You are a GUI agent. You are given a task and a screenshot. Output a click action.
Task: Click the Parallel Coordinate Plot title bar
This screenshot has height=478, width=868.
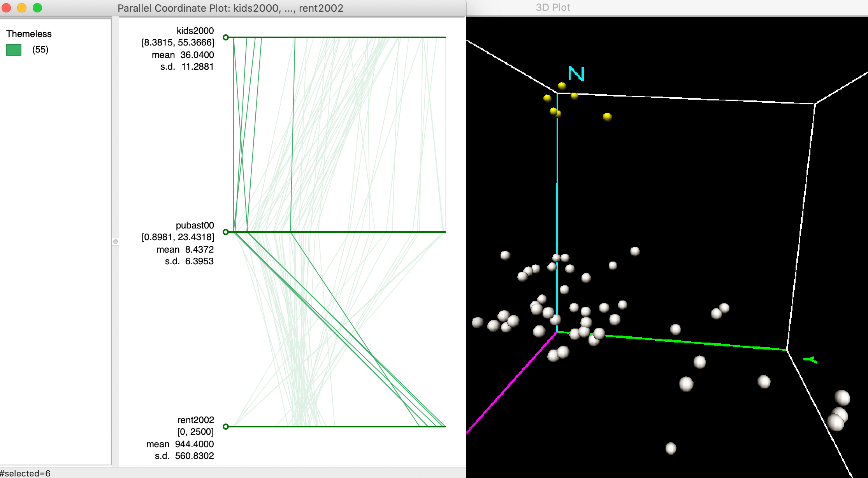(230, 8)
